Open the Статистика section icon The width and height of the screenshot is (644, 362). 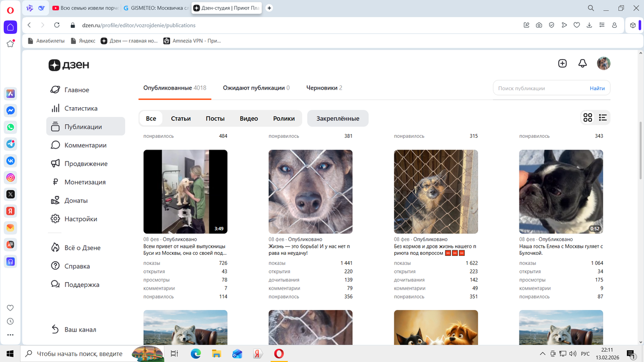tap(55, 108)
